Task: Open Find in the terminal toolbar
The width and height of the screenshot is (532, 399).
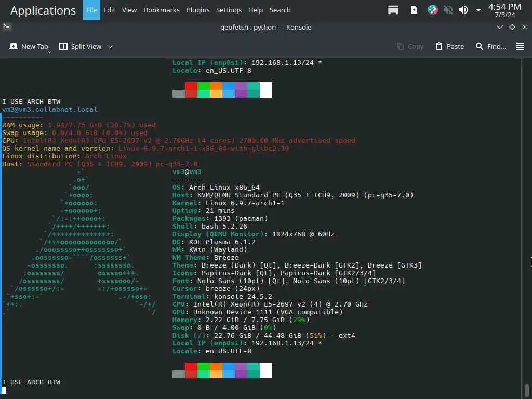Action: tap(491, 46)
